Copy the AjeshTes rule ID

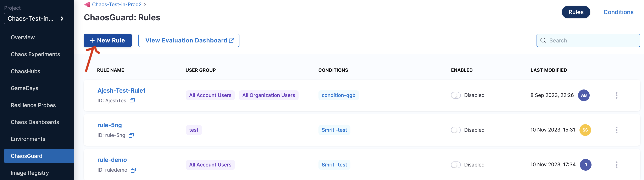pyautogui.click(x=132, y=101)
